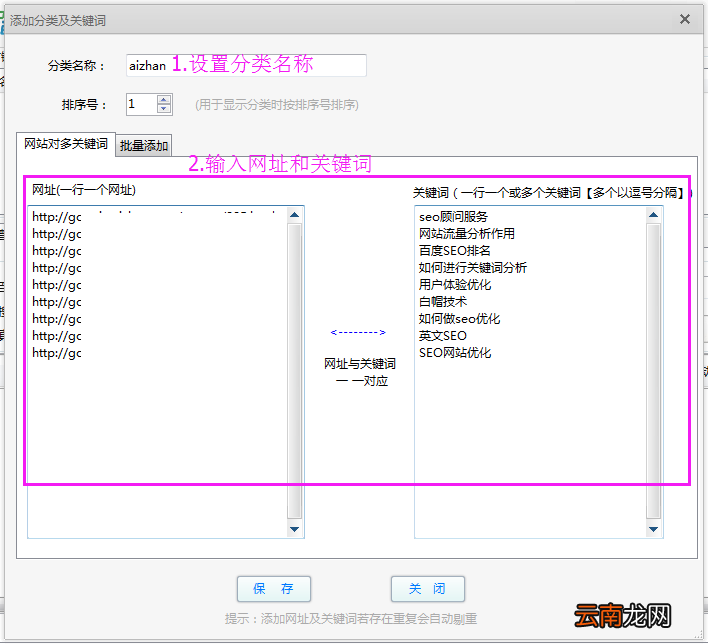Screen dimensions: 708x644
Task: Click the keyword list scroll-down arrow
Action: 653,529
